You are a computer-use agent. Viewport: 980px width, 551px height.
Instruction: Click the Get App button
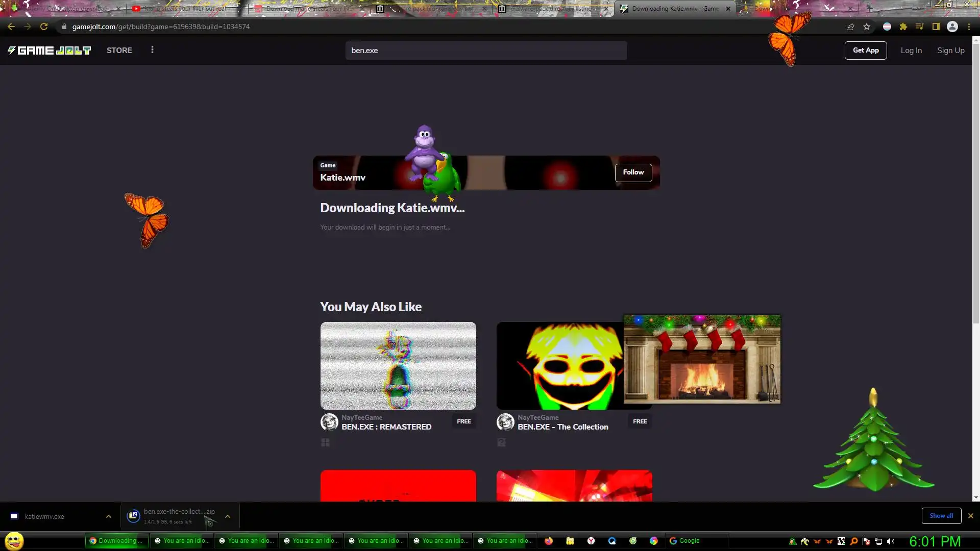click(866, 50)
